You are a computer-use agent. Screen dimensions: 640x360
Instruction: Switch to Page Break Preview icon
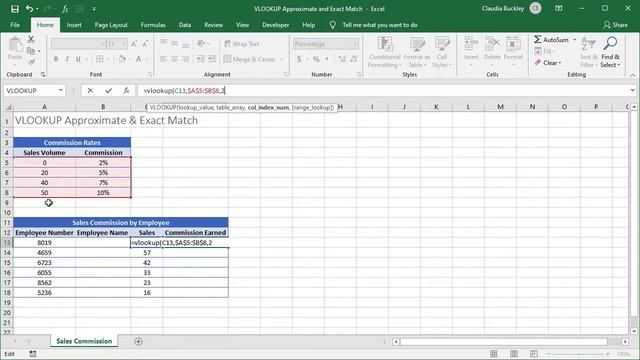pos(534,354)
